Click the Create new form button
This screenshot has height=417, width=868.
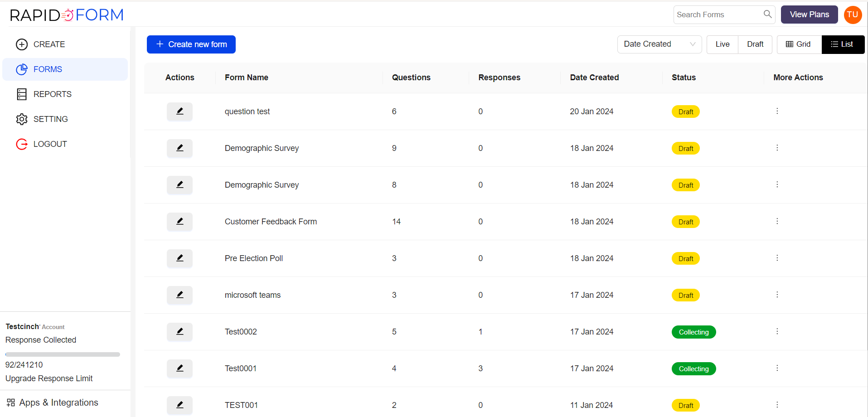click(191, 44)
